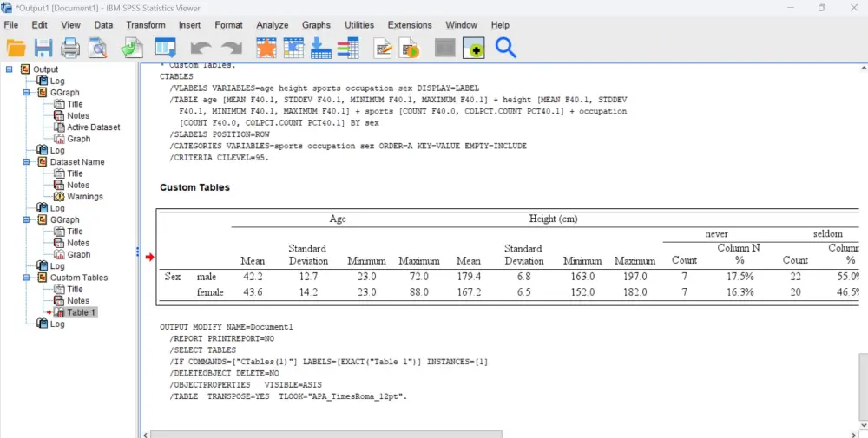Click the scroll-up arrow at top right
Screen dimensions: 868x438
pyautogui.click(x=864, y=68)
